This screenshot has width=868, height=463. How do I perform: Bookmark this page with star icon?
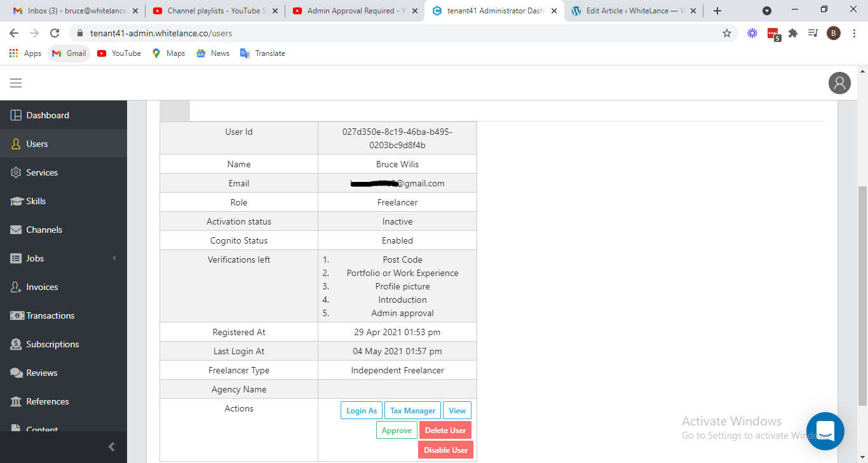coord(727,33)
